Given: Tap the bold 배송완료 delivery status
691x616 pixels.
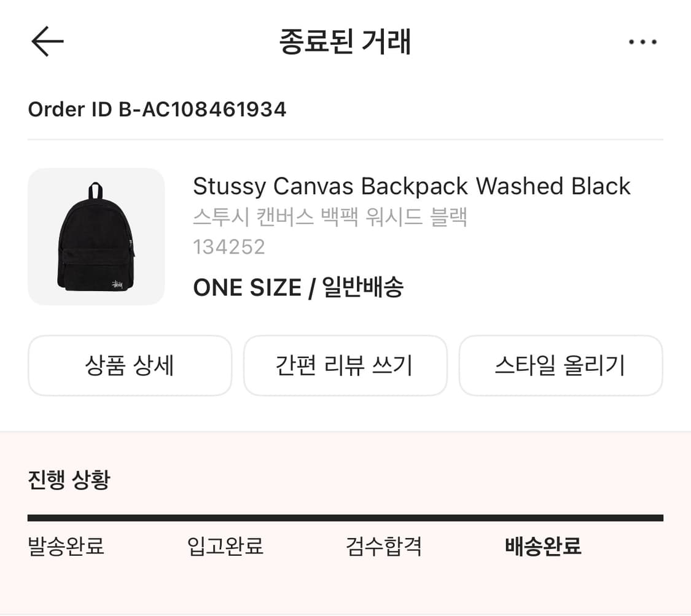Looking at the screenshot, I should [541, 547].
